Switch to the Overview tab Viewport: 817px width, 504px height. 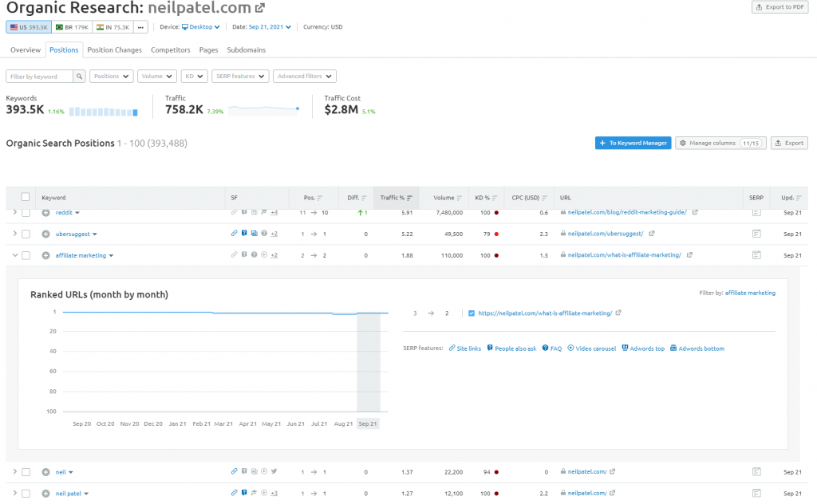tap(26, 50)
